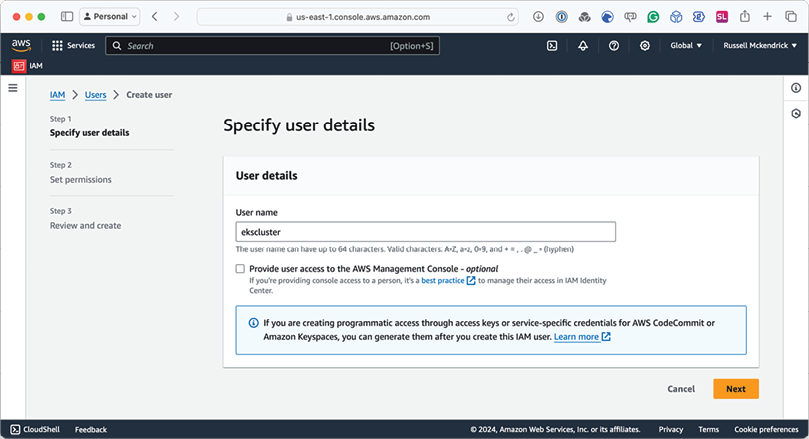Open the Personal profile dropdown in Safari
The width and height of the screenshot is (809, 439).
[110, 17]
